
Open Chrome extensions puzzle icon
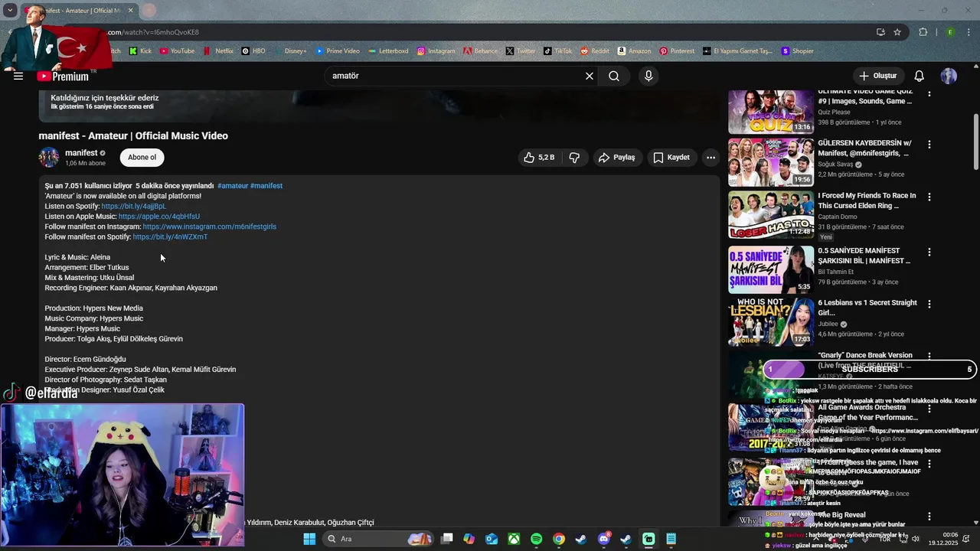(923, 32)
